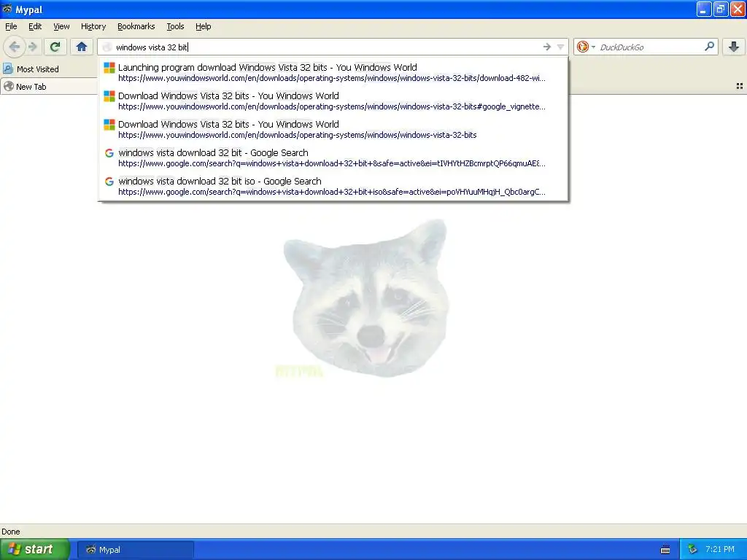Open the Edit menu

click(x=35, y=26)
